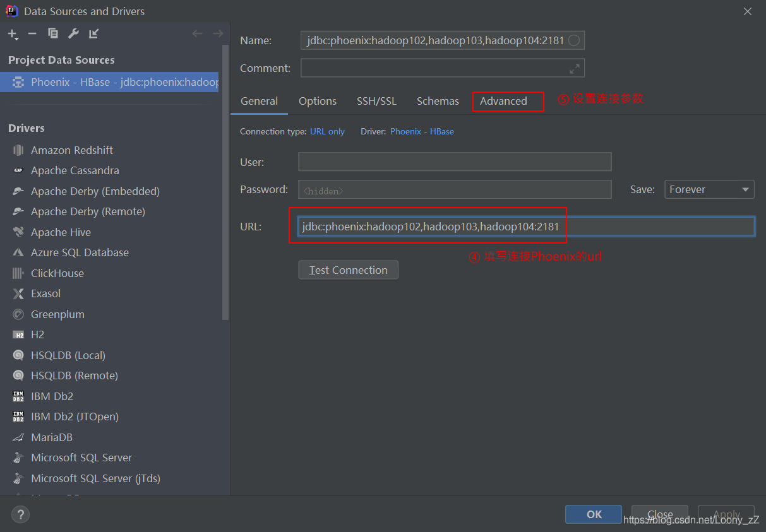This screenshot has height=532, width=766.
Task: Click the color circle in Name field
Action: (574, 40)
